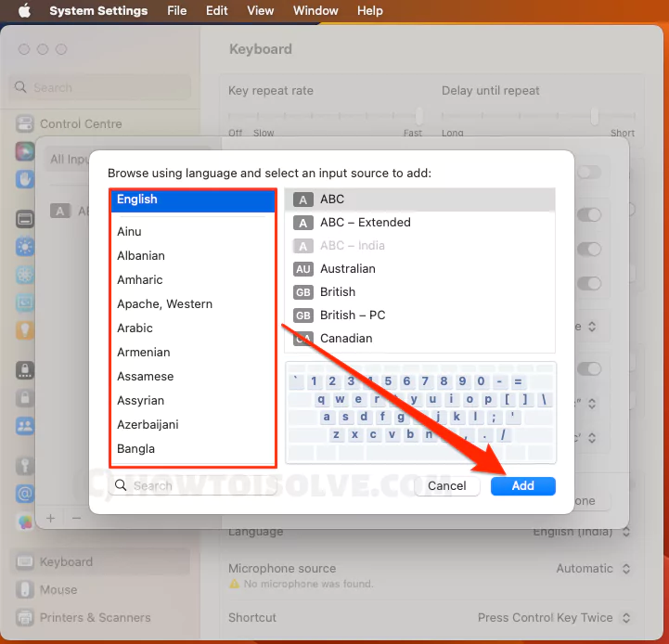This screenshot has height=644, width=669.
Task: Select Assyrian in the language list
Action: point(193,400)
